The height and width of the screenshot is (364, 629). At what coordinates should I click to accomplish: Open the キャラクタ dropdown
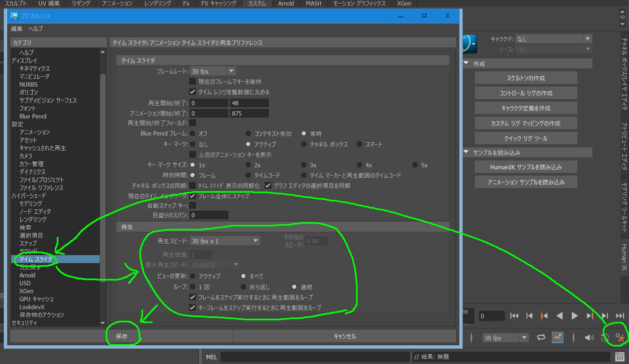tap(554, 39)
